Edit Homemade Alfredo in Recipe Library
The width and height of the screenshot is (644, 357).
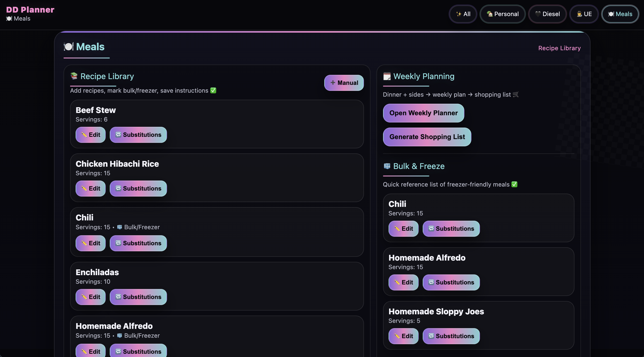90,351
